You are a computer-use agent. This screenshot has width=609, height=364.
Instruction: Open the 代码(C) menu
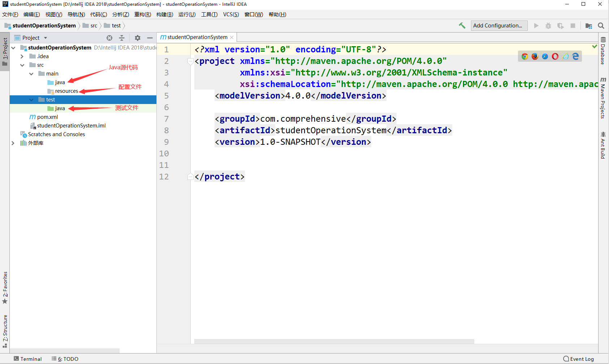[99, 14]
